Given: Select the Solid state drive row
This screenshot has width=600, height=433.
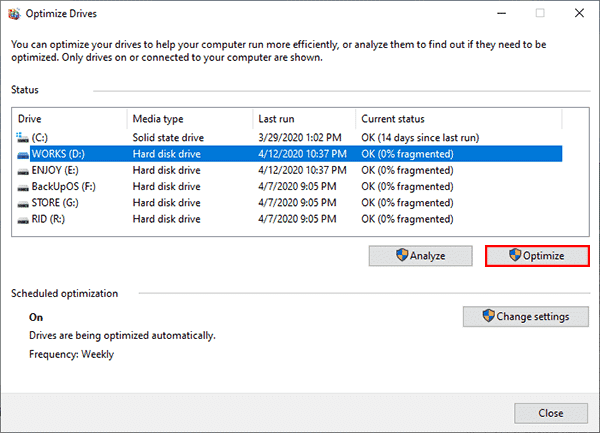Looking at the screenshot, I should (289, 137).
